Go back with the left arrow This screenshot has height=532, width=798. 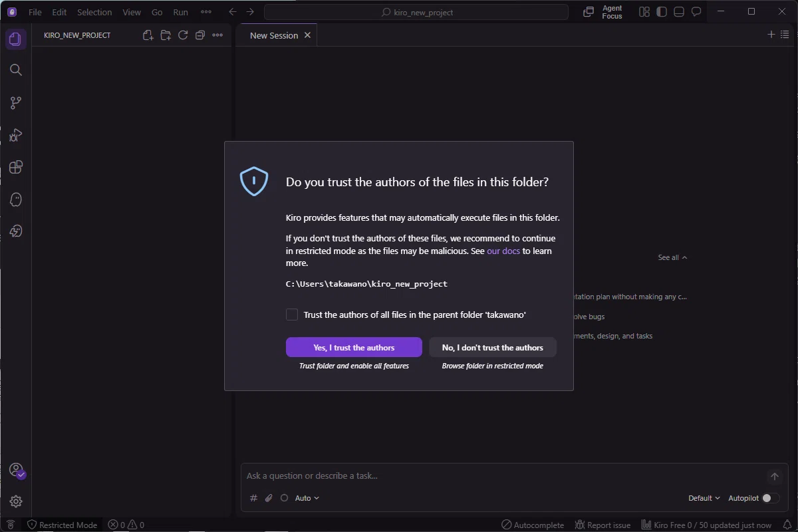click(232, 12)
